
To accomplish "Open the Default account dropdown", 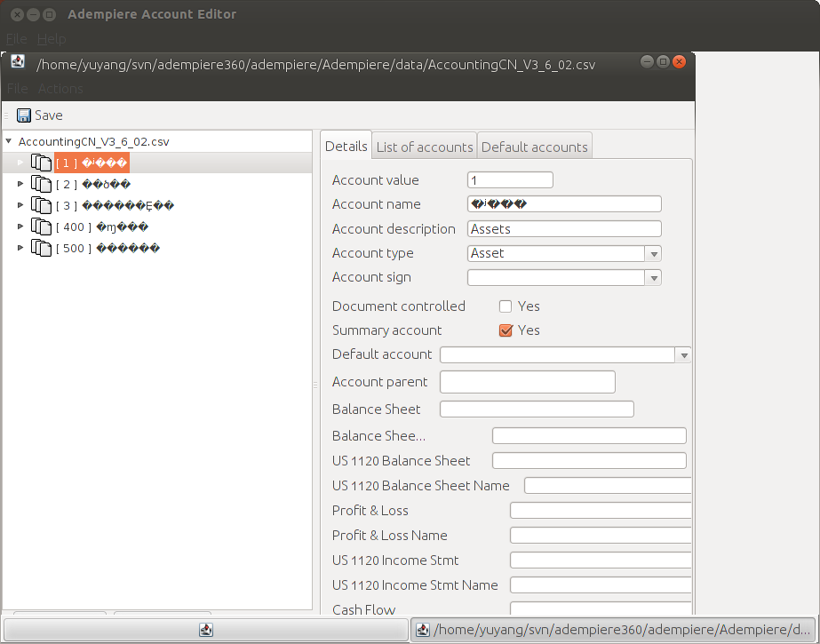I will pyautogui.click(x=683, y=355).
